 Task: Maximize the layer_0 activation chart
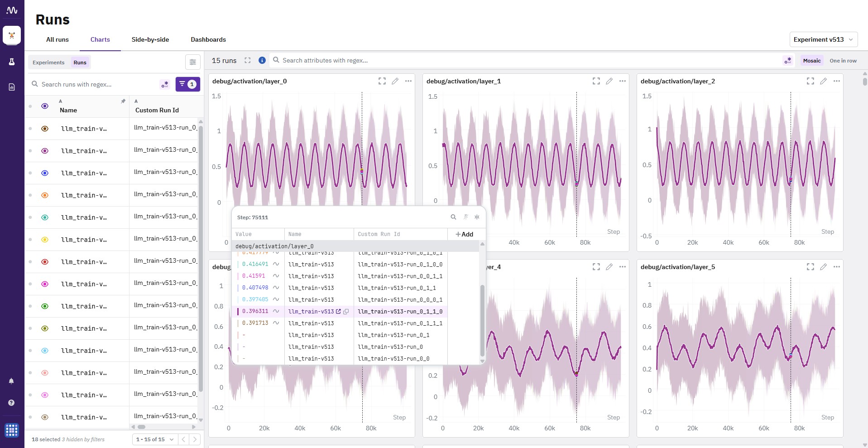click(x=382, y=81)
